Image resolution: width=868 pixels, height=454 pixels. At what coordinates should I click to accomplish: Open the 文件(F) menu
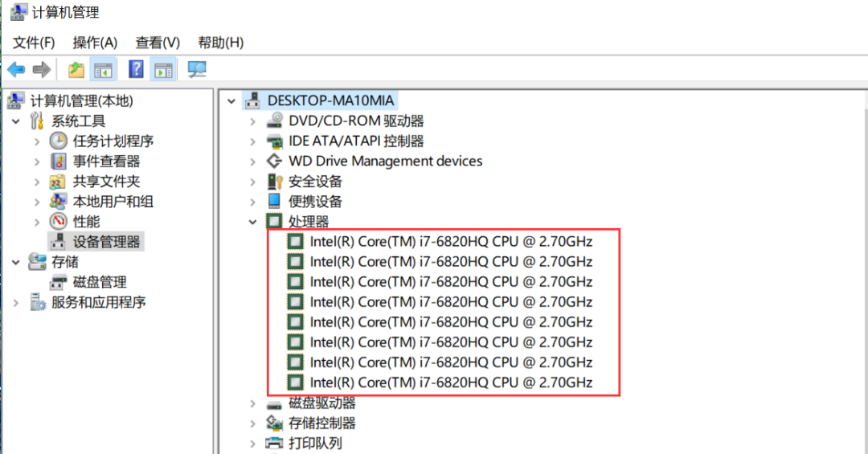34,43
